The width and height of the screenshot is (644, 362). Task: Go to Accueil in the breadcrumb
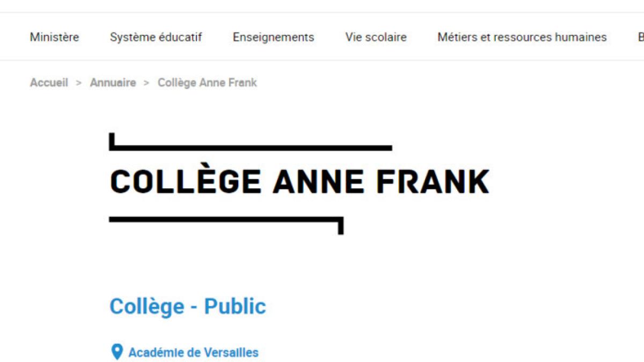[49, 83]
